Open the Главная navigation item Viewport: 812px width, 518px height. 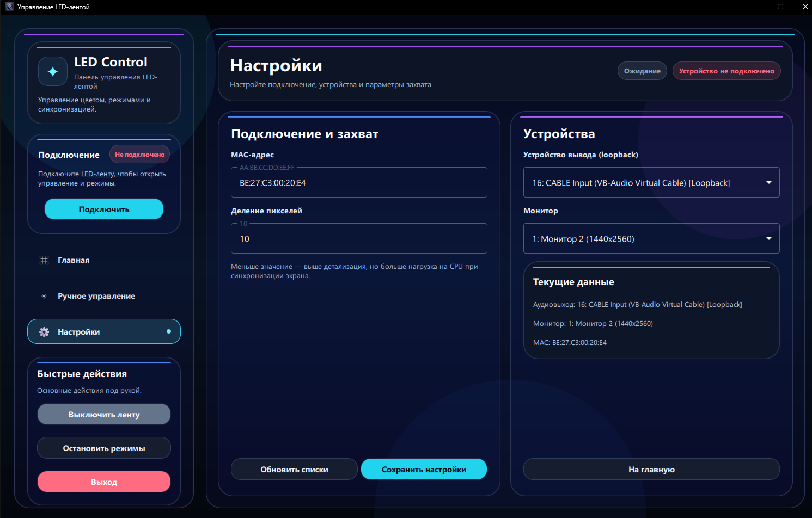(74, 260)
